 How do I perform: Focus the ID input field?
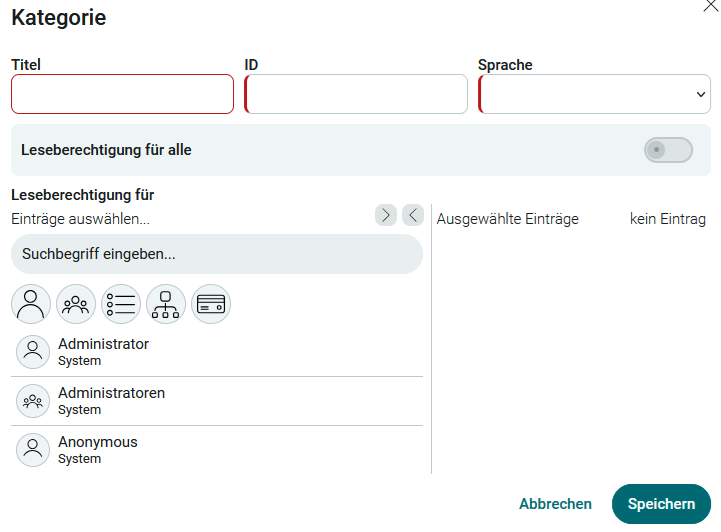coord(356,94)
